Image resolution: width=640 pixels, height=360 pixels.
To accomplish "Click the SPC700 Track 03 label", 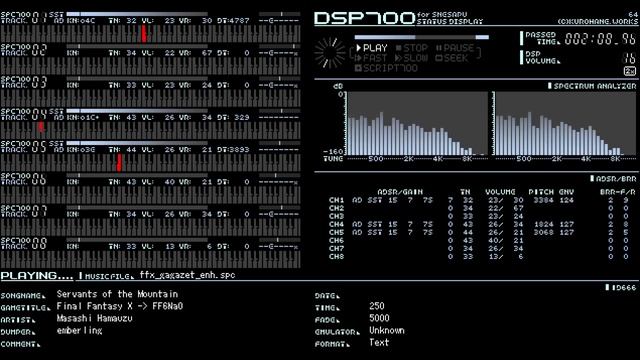I will coord(24,82).
